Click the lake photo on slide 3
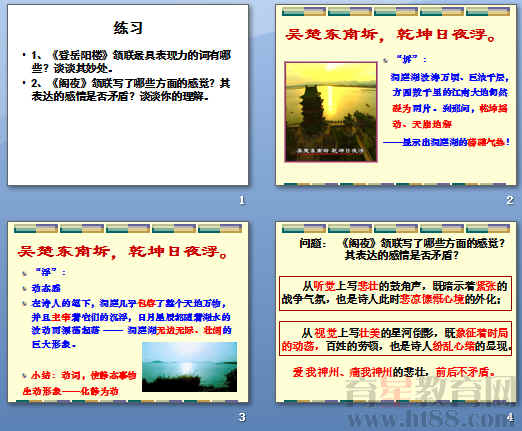The image size is (522, 431). 189,367
